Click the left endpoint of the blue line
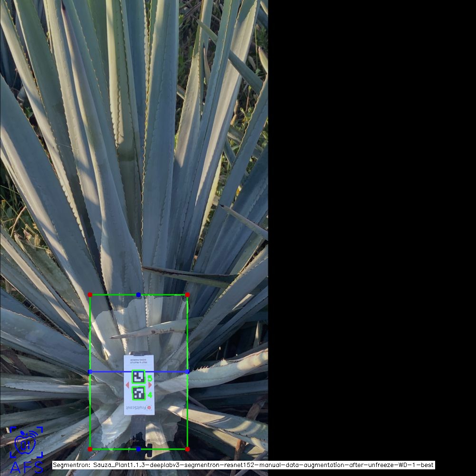Image resolution: width=476 pixels, height=476 pixels. coord(90,372)
